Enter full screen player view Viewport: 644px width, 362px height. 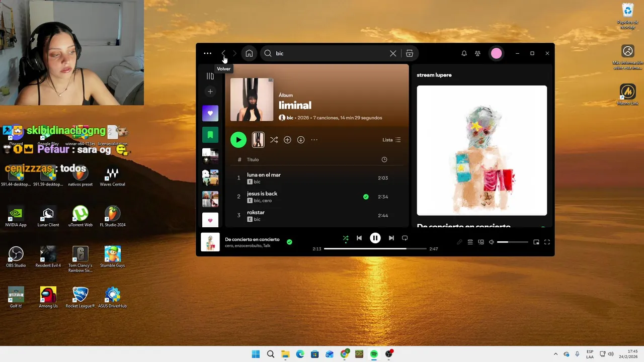[547, 242]
